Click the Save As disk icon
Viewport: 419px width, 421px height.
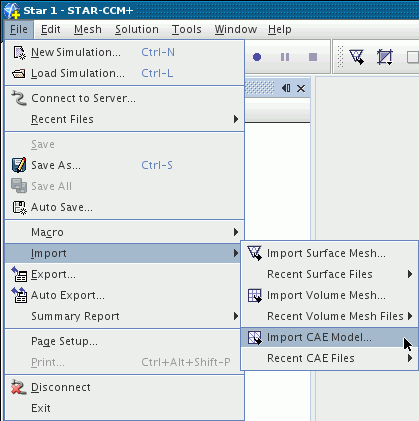(x=19, y=165)
